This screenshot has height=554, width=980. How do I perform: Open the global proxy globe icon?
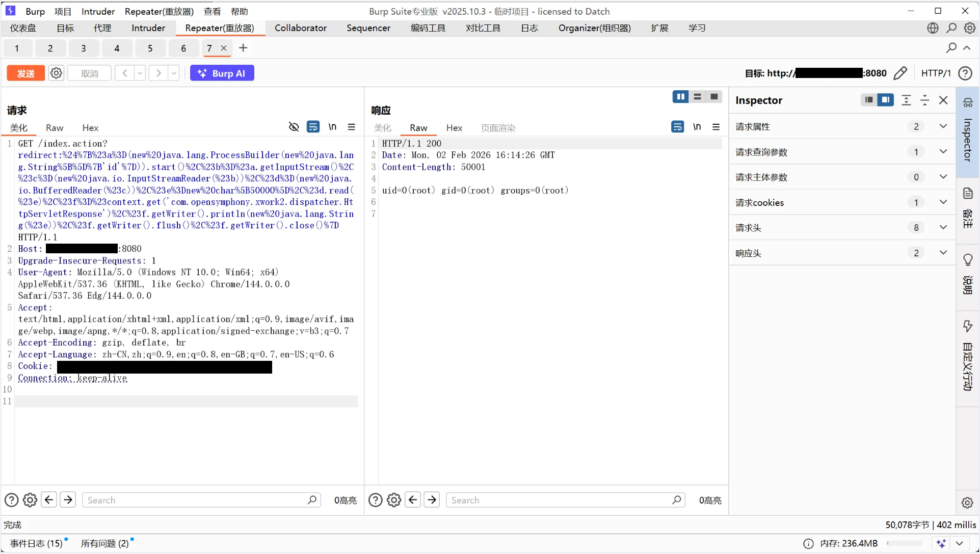click(x=933, y=28)
